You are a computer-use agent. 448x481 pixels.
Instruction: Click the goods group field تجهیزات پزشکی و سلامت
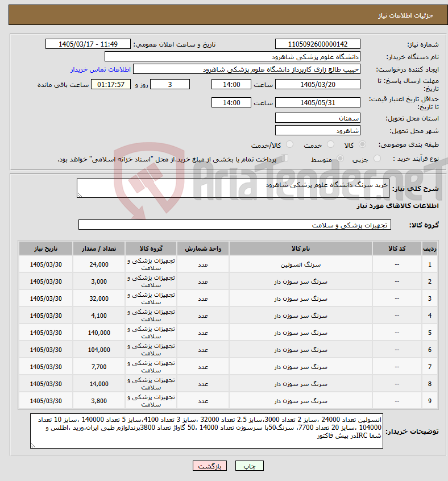tap(235, 225)
